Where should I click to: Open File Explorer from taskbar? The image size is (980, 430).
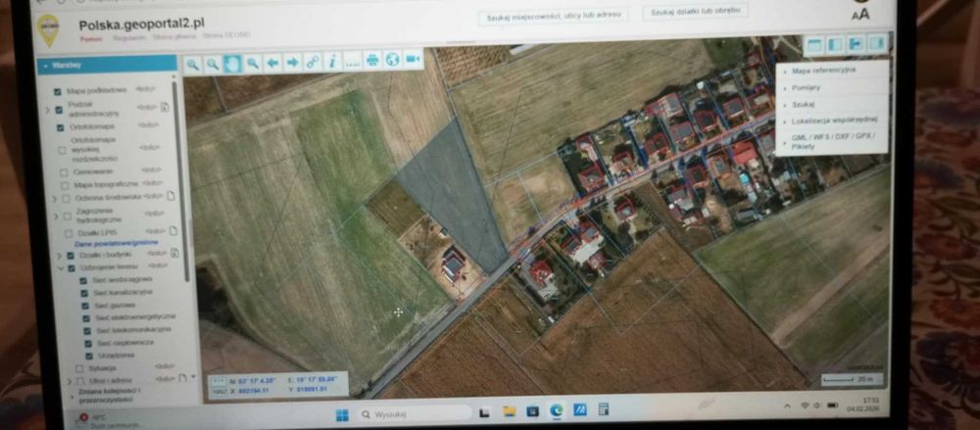click(510, 411)
